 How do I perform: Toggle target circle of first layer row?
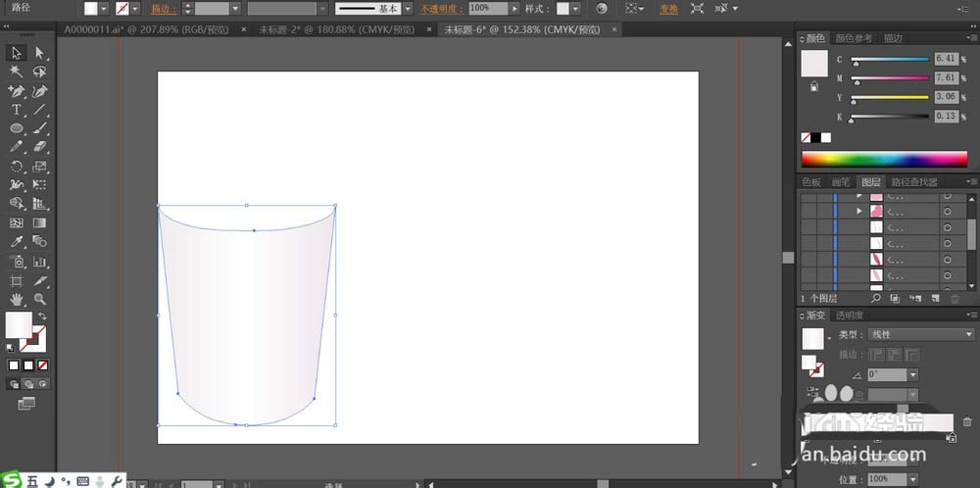coord(947,196)
